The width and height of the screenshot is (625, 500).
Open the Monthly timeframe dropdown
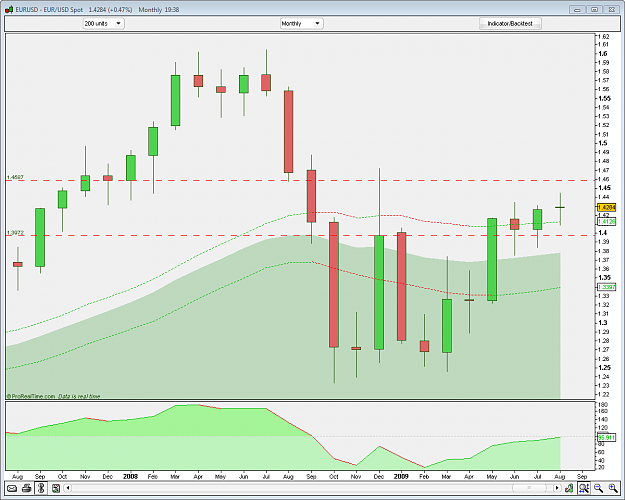point(301,24)
